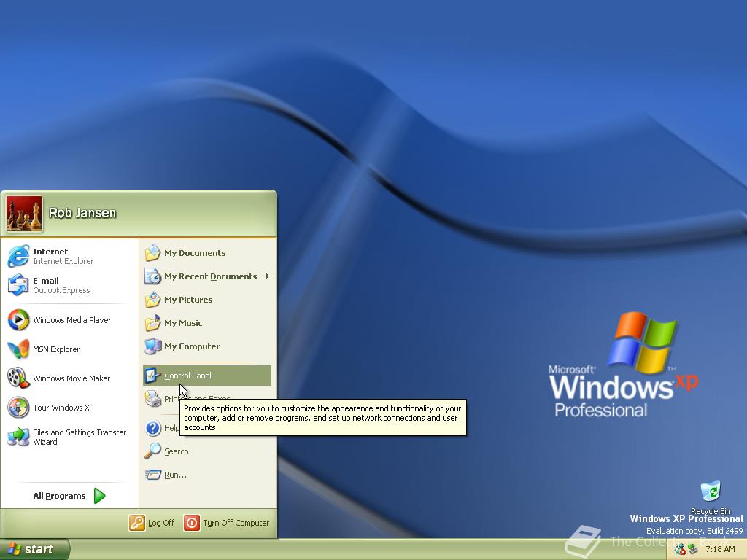Open the highlighted Control Panel label
This screenshot has height=560, width=747.
(187, 376)
